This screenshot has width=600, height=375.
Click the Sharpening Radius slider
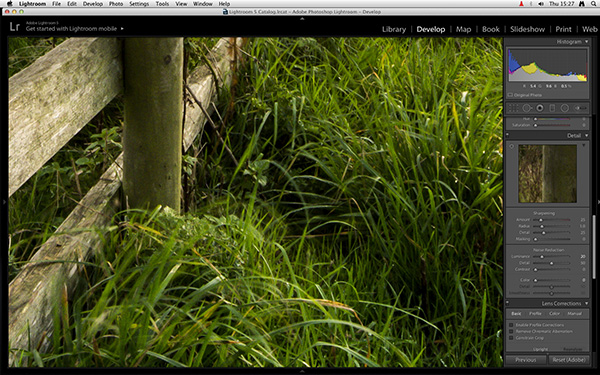(551, 227)
